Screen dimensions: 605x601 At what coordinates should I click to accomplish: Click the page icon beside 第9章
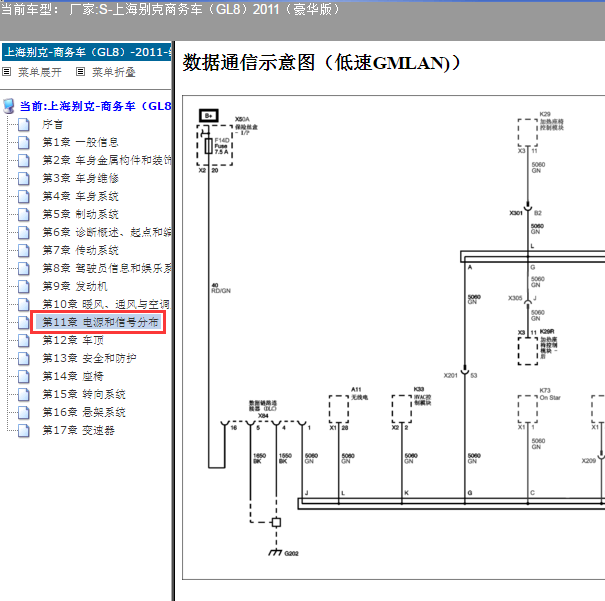(x=24, y=286)
